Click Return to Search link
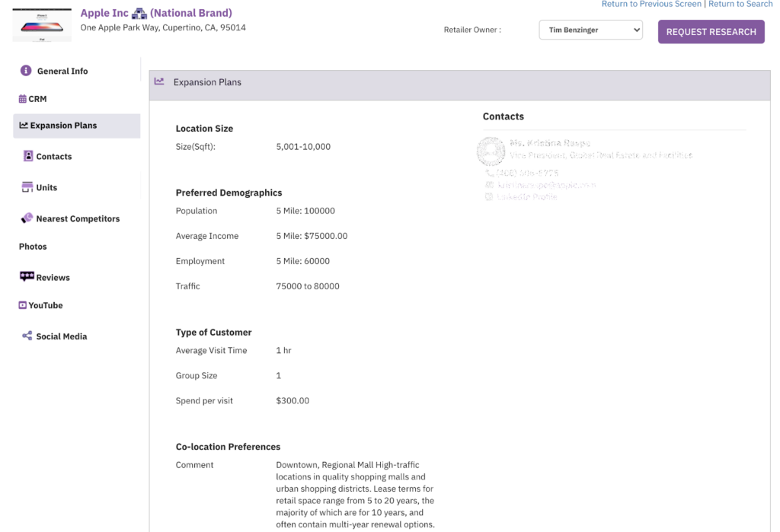Image resolution: width=780 pixels, height=532 pixels. (740, 4)
